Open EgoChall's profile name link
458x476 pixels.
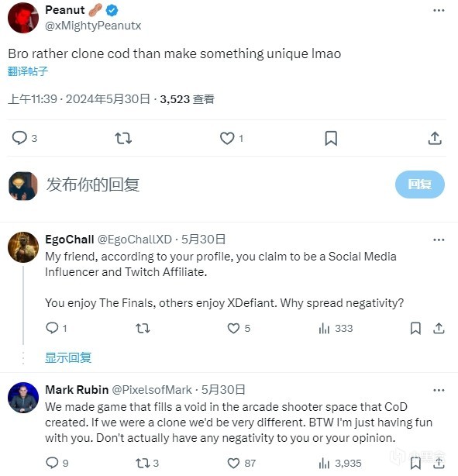[x=70, y=240]
